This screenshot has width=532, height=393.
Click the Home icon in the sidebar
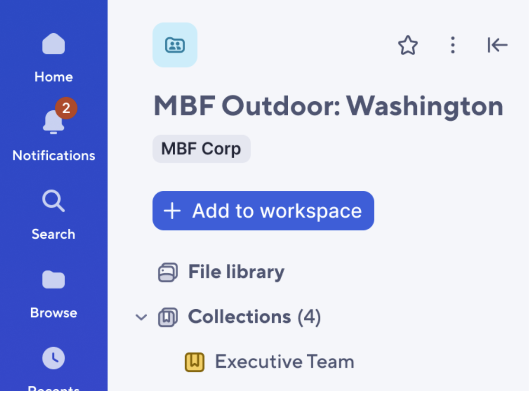click(x=53, y=44)
